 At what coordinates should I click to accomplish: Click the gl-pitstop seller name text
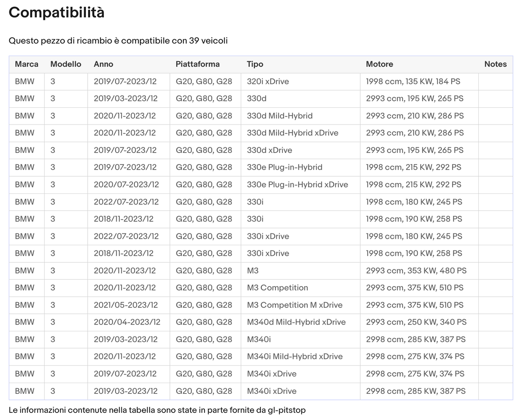click(287, 410)
